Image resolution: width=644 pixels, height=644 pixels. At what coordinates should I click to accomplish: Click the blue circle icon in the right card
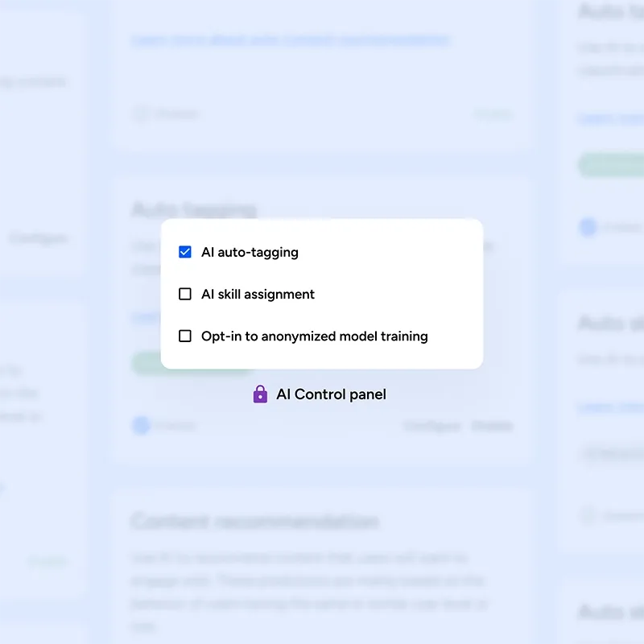588,227
